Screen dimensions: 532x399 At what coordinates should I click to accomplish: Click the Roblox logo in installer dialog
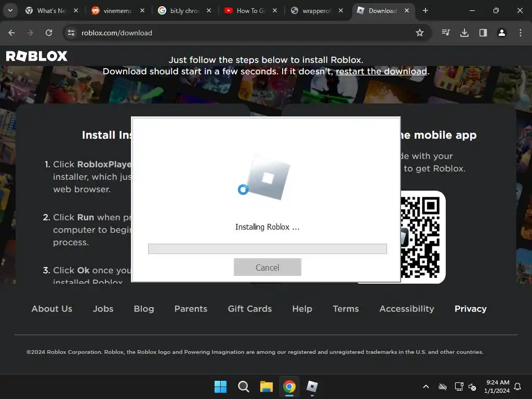pos(268,178)
